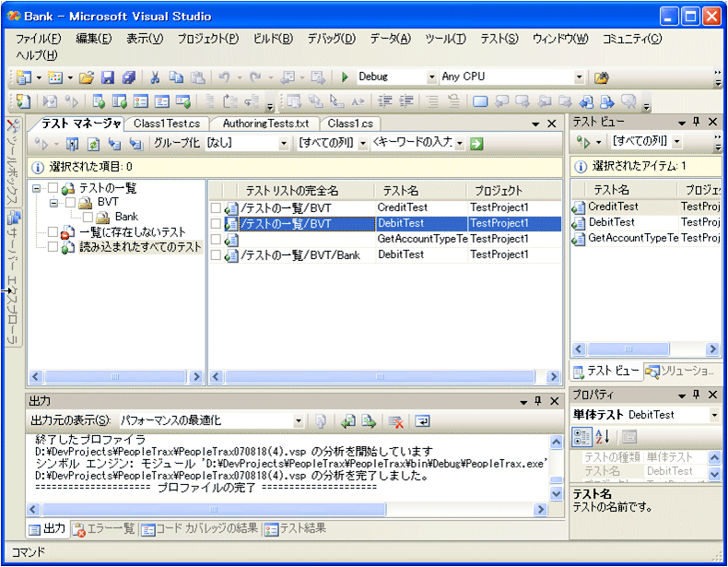
Task: Click the Clear All icon in Output panel
Action: [395, 421]
